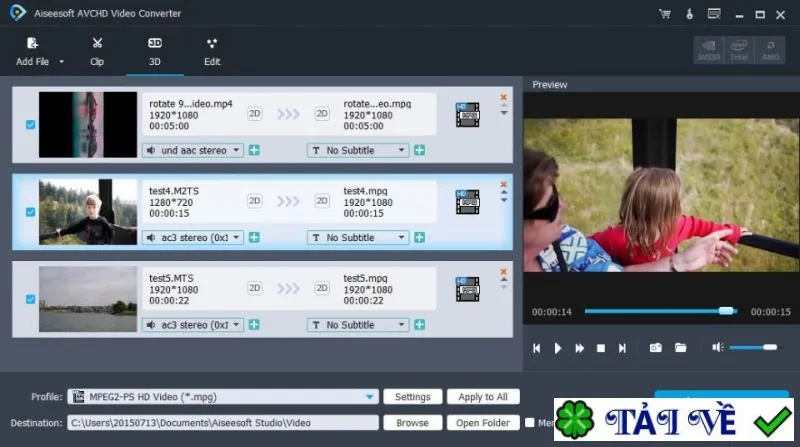Click the output name test5.mpg
Viewport: 800px width, 447px height.
point(365,278)
